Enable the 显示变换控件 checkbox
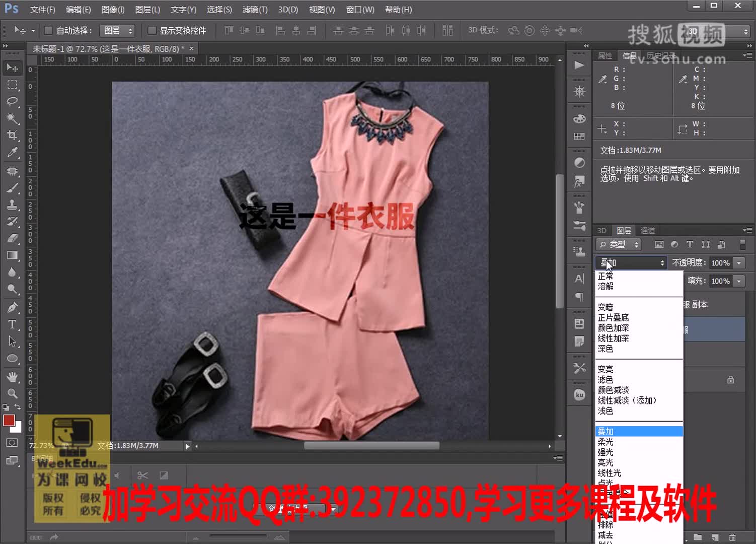This screenshot has width=756, height=544. point(152,31)
